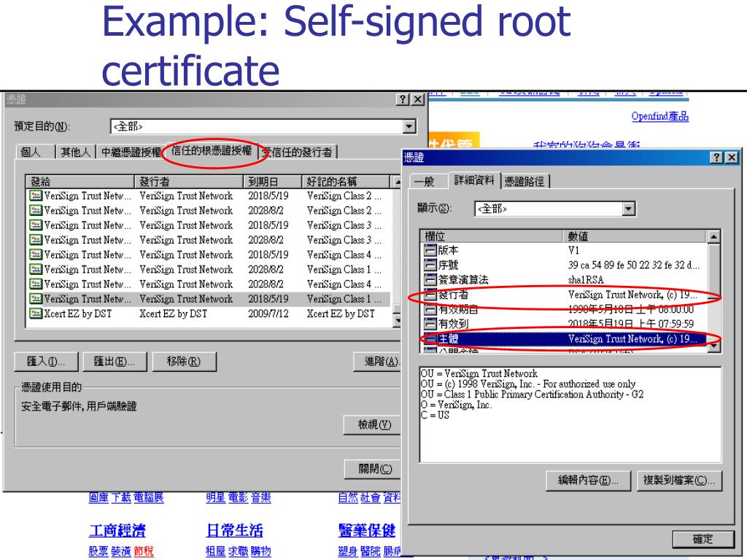Click the 編輯內容(E)... button
Screen dimensions: 747x560
[x=589, y=481]
